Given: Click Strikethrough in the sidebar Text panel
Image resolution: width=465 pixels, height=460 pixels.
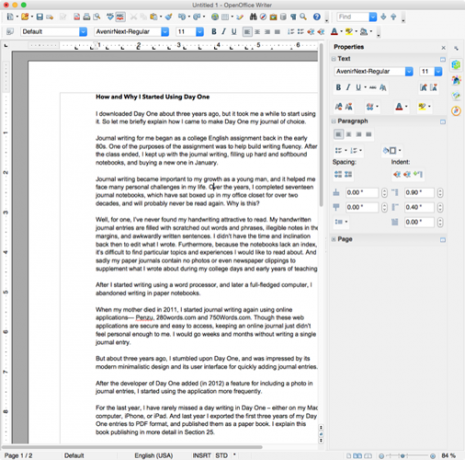Looking at the screenshot, I should pyautogui.click(x=373, y=88).
